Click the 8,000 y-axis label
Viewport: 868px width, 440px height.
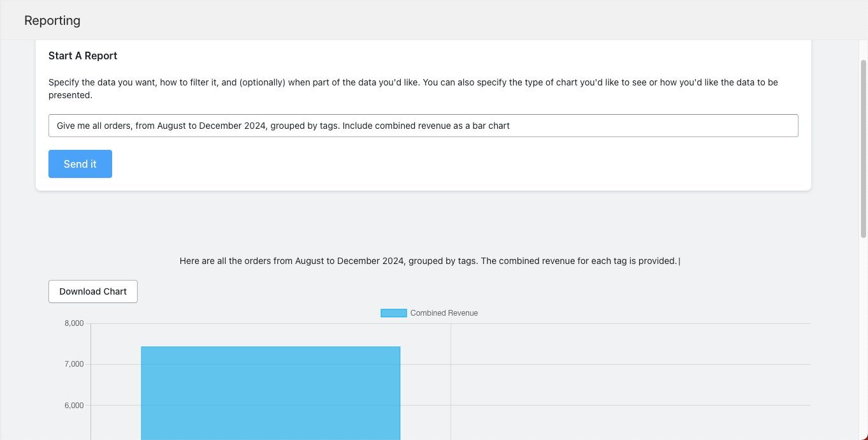(x=74, y=323)
